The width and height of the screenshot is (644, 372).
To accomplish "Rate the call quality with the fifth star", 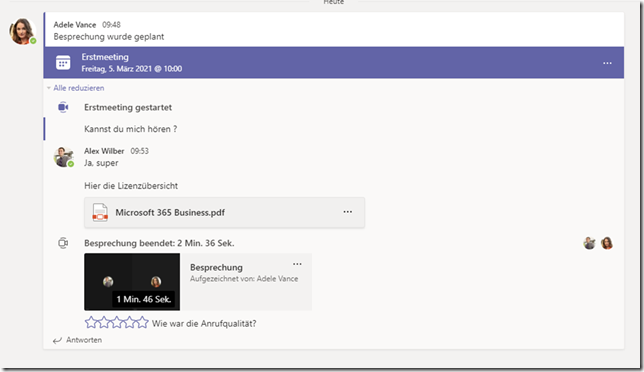I will (x=142, y=322).
